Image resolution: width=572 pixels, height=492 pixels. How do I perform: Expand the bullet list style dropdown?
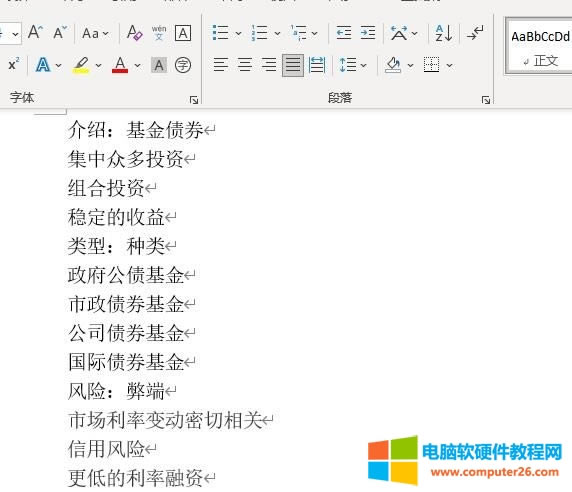(x=238, y=34)
